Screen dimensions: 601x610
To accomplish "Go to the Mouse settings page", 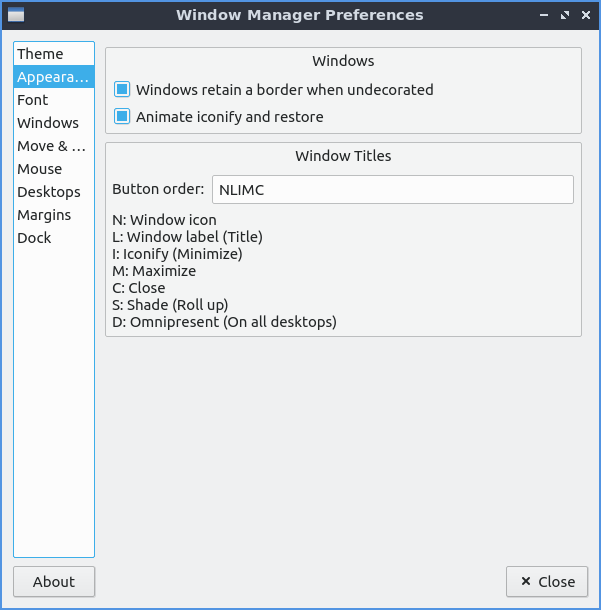I will click(40, 169).
